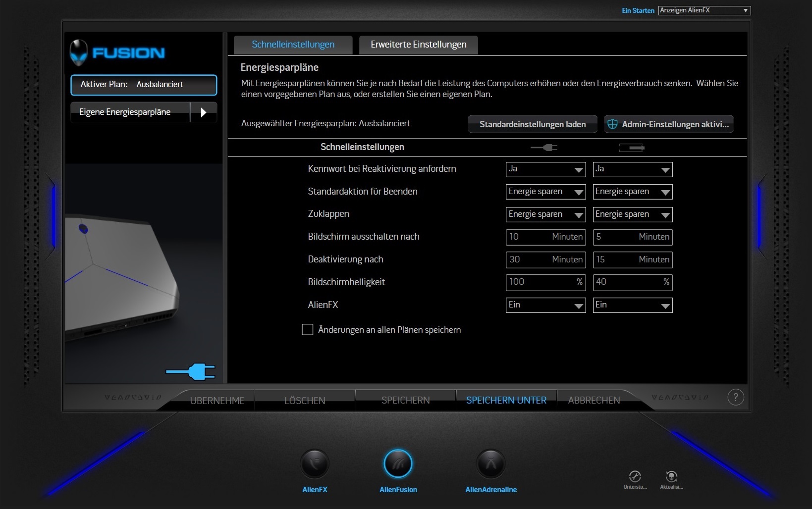Viewport: 812px width, 509px height.
Task: Click plugged-in 'Deaktivierung nach' field
Action: point(545,259)
